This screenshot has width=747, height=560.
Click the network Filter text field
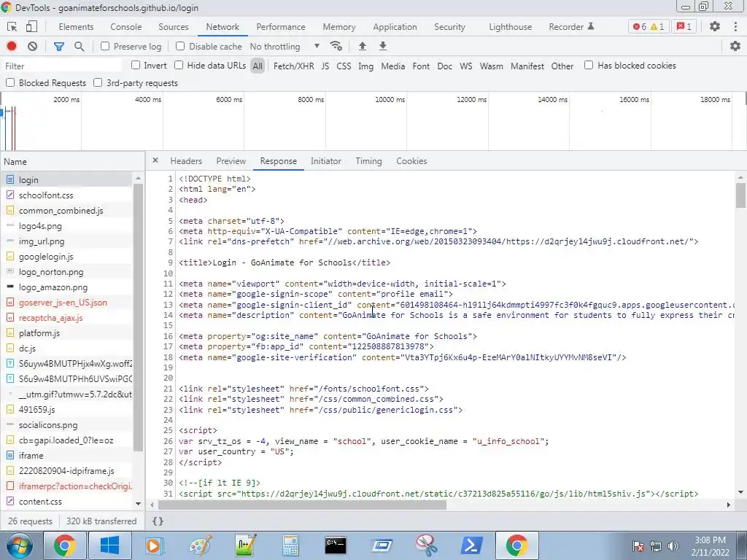tap(62, 66)
